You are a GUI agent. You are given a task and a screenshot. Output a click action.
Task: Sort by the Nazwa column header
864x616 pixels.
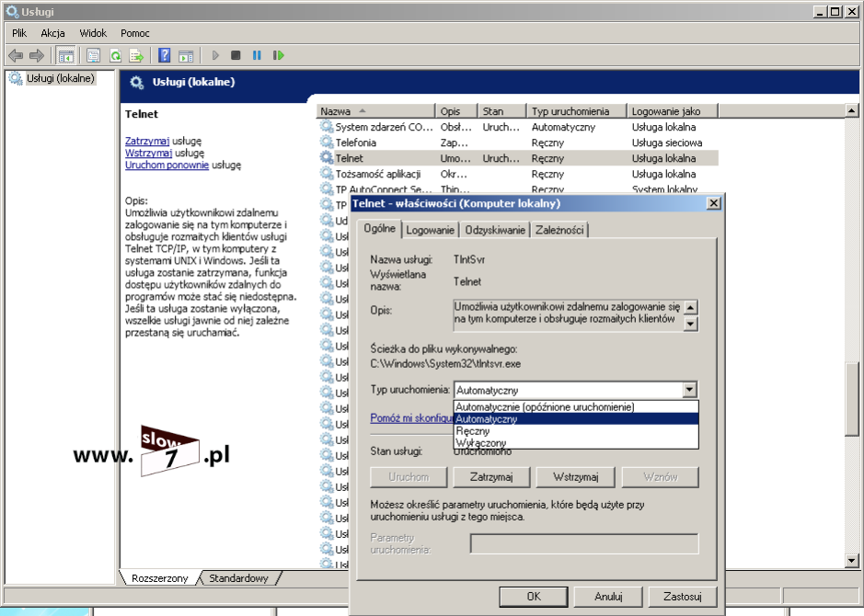375,111
